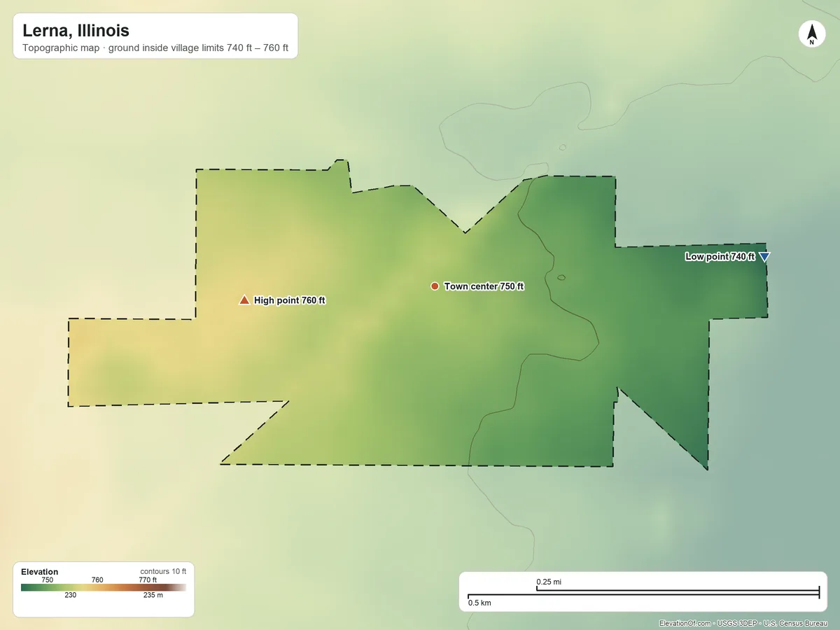Click the "0.25 mi" scale bar label
The image size is (840, 630).
[549, 582]
